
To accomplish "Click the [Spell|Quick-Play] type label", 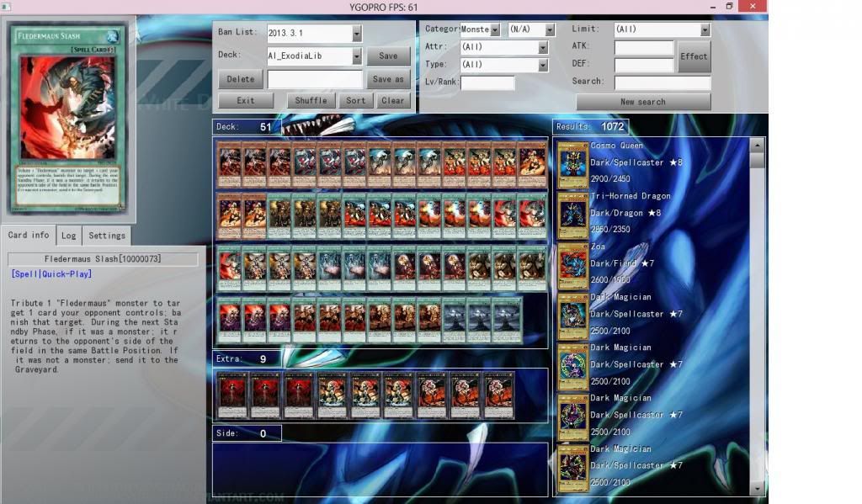I will pos(51,273).
